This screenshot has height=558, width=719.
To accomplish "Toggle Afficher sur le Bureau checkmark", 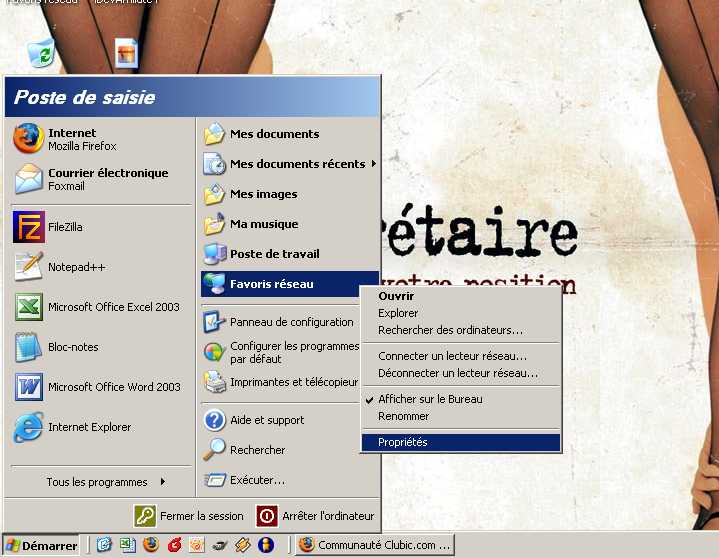I will [430, 399].
